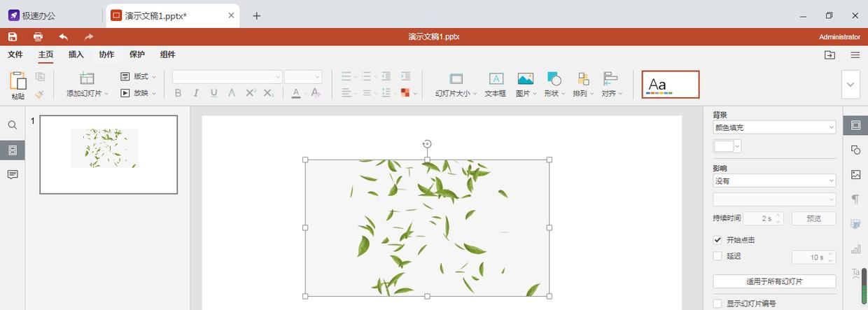The width and height of the screenshot is (868, 310).
Task: Apply Subscript formatting
Action: point(269,93)
